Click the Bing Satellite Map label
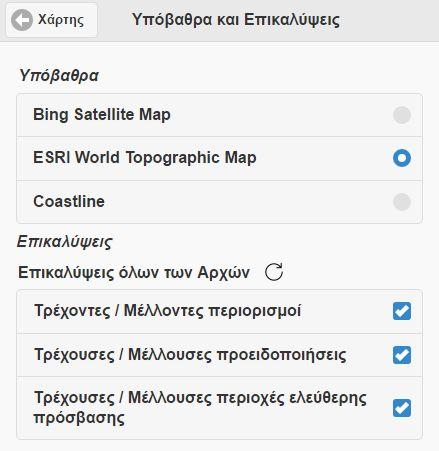 point(102,115)
